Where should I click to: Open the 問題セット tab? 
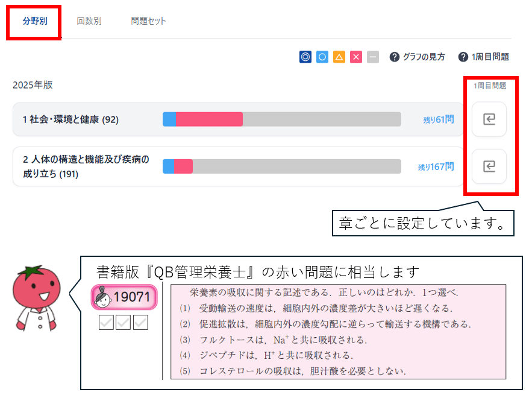pyautogui.click(x=148, y=21)
